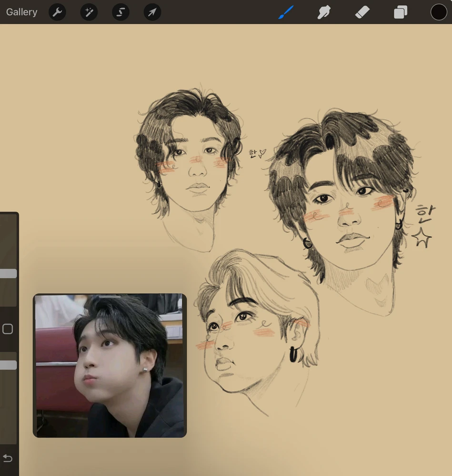Click the brush size slider handle
The height and width of the screenshot is (476, 452).
point(8,274)
